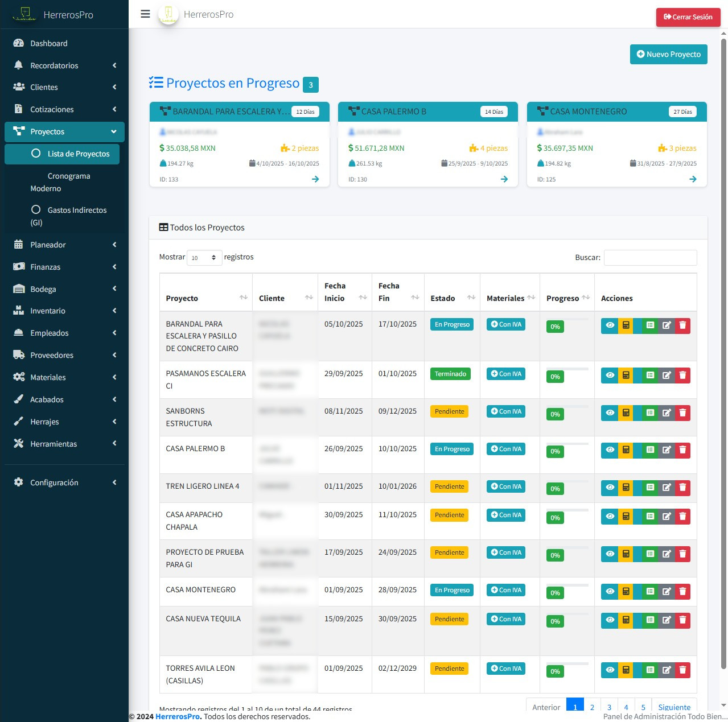Click the hamburger menu icon in header

click(145, 14)
